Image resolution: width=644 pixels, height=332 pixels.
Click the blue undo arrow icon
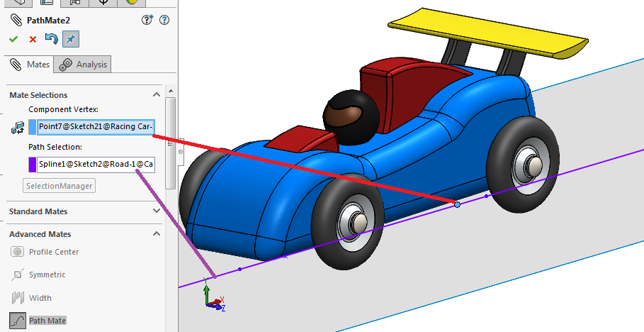[51, 39]
